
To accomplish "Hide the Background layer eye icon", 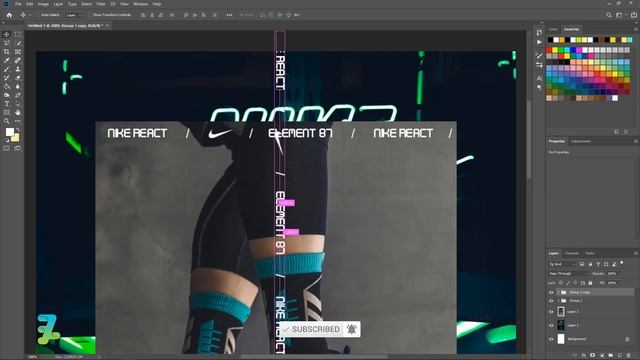I will pyautogui.click(x=551, y=339).
